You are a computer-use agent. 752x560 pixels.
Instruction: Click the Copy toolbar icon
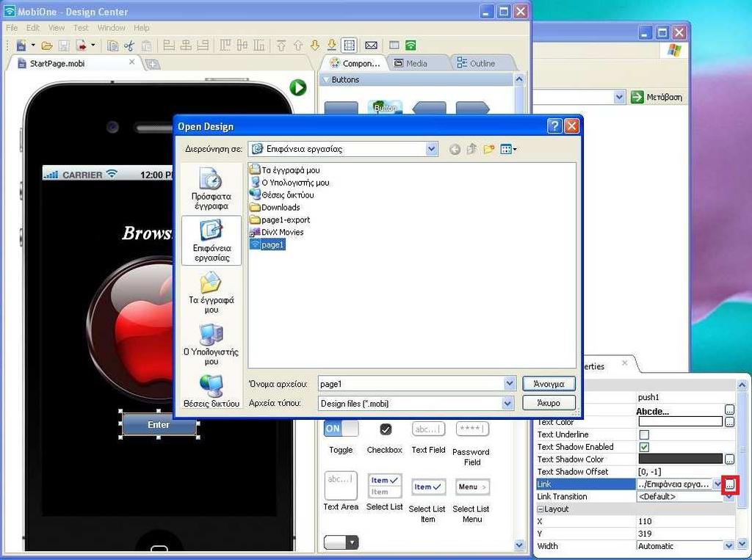coord(112,46)
